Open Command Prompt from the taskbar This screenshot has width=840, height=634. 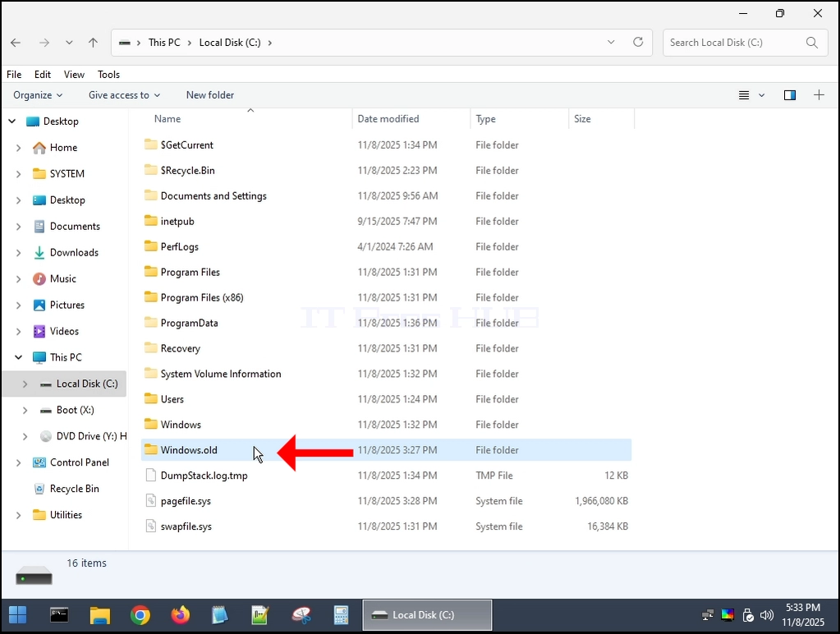point(59,615)
